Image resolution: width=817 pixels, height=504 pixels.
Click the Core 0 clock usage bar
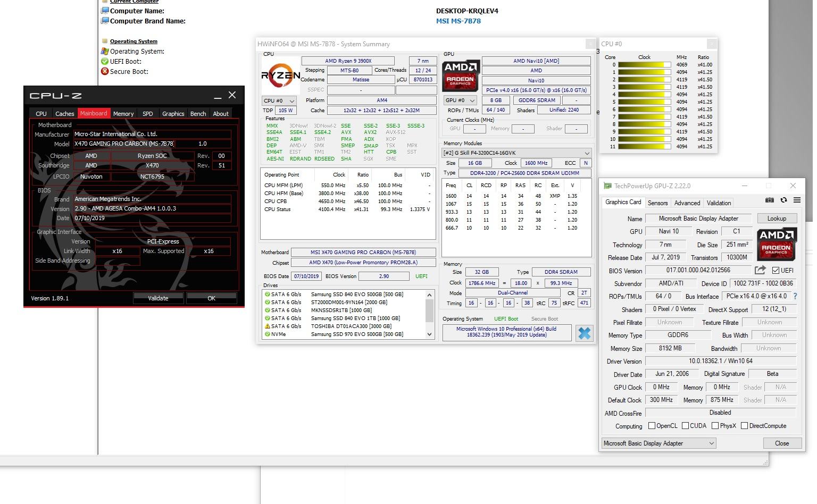point(645,65)
